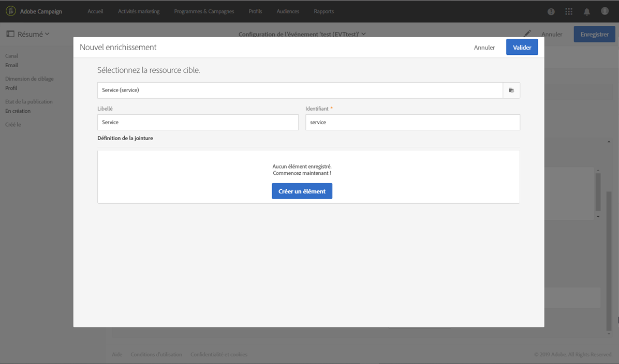The width and height of the screenshot is (619, 364).
Task: Open Confidentialité et cookies footer link
Action: pos(219,355)
